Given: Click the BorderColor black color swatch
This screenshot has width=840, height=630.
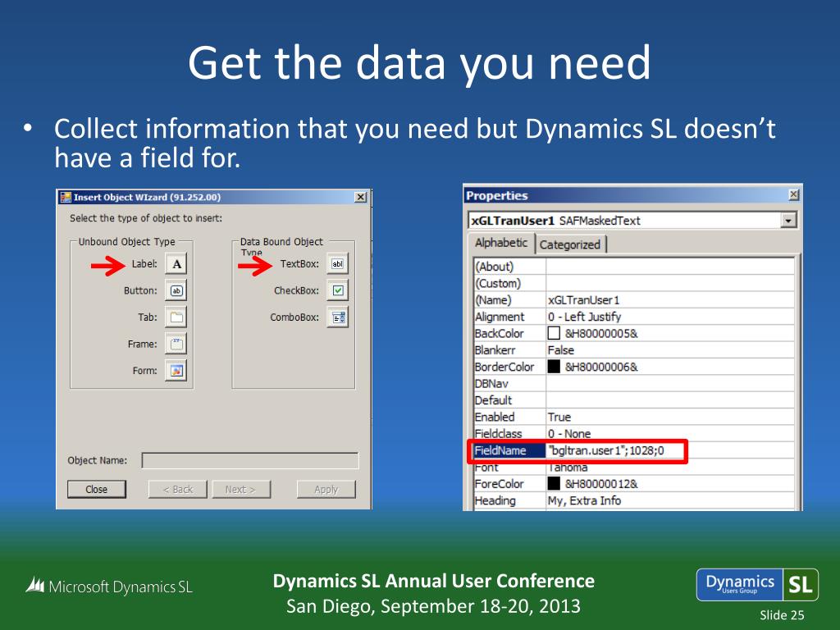Looking at the screenshot, I should tap(554, 367).
